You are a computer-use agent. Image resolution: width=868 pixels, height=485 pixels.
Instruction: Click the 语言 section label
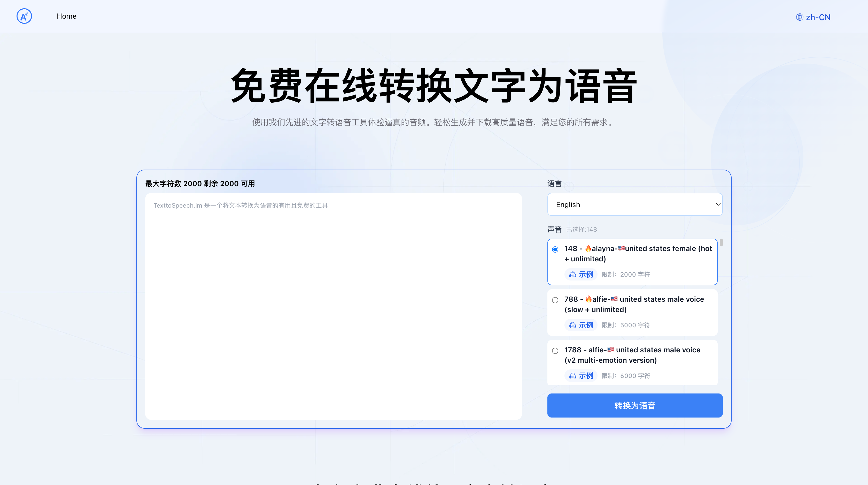pos(554,184)
